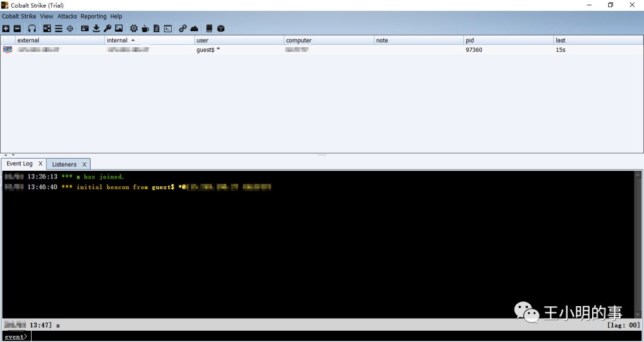Open the Attacks menu
Image resolution: width=644 pixels, height=342 pixels.
[67, 17]
